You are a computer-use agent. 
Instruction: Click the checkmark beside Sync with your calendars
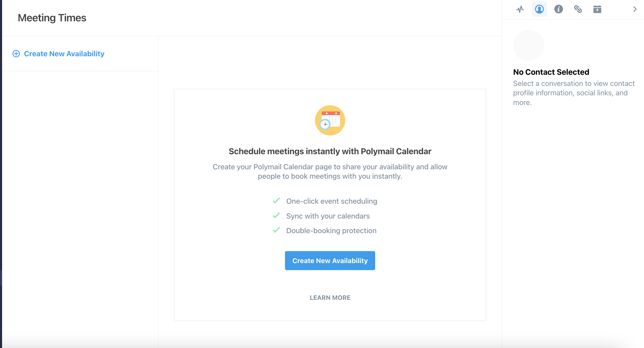click(x=276, y=216)
